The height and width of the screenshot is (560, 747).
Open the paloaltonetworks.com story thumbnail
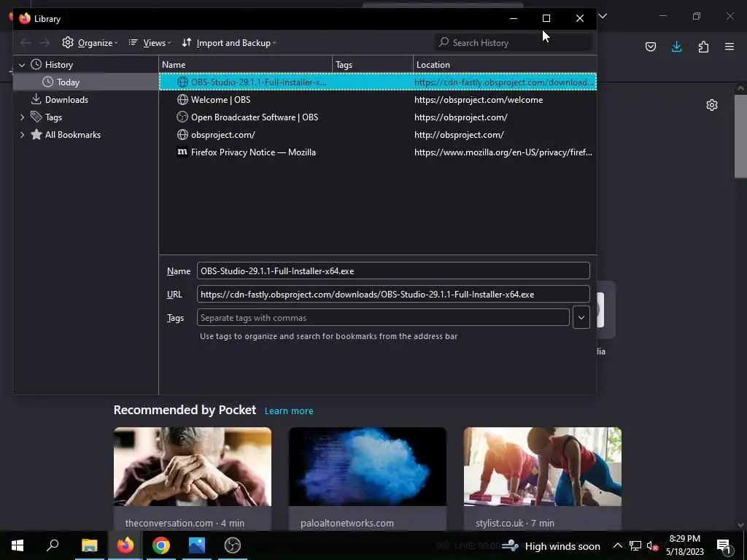368,467
